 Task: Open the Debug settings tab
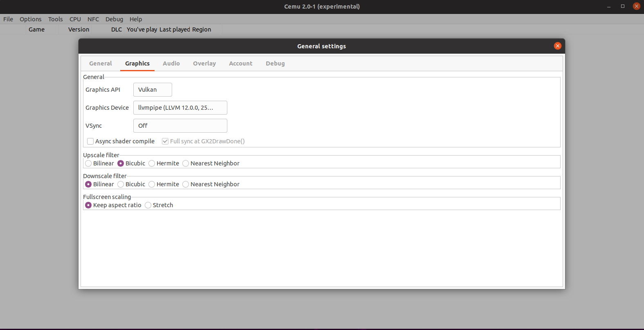pyautogui.click(x=275, y=63)
